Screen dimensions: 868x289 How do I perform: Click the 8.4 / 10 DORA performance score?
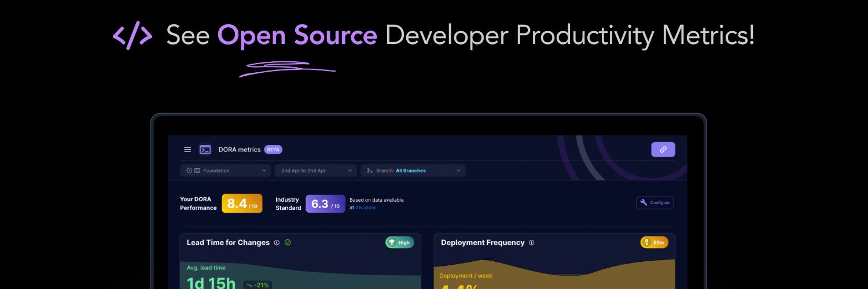pyautogui.click(x=242, y=203)
